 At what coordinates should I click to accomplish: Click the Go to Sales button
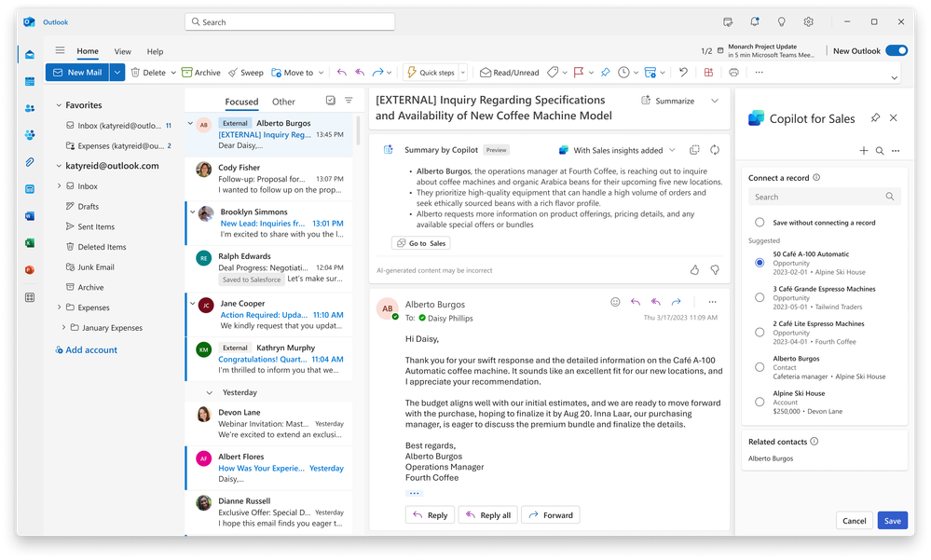421,243
